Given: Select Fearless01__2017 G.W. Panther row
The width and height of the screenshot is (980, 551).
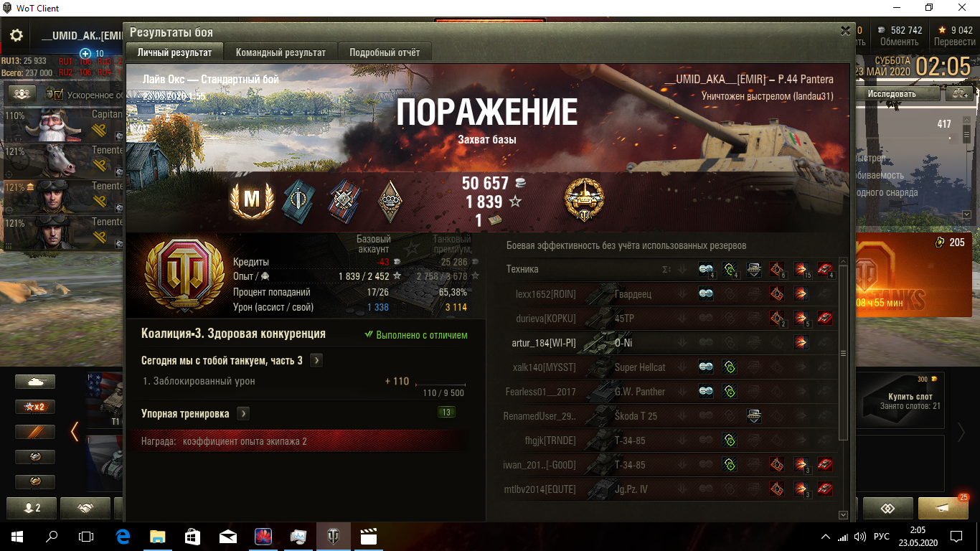Looking at the screenshot, I should (669, 392).
